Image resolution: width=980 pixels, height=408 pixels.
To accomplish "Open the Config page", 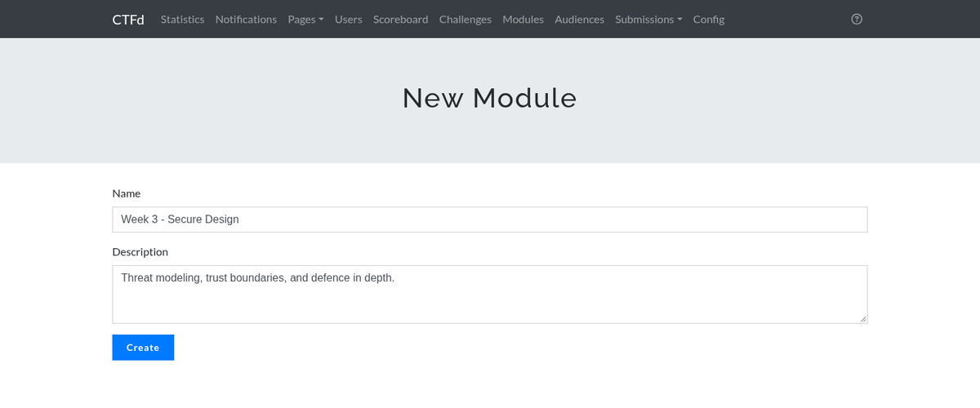I will point(709,19).
